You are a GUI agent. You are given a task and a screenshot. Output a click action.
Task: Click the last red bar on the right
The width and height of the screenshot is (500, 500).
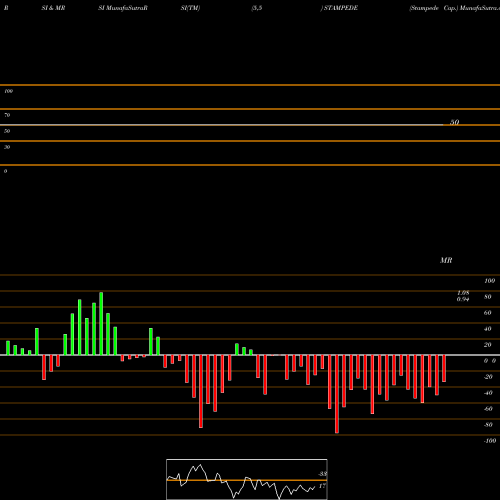pyautogui.click(x=444, y=368)
